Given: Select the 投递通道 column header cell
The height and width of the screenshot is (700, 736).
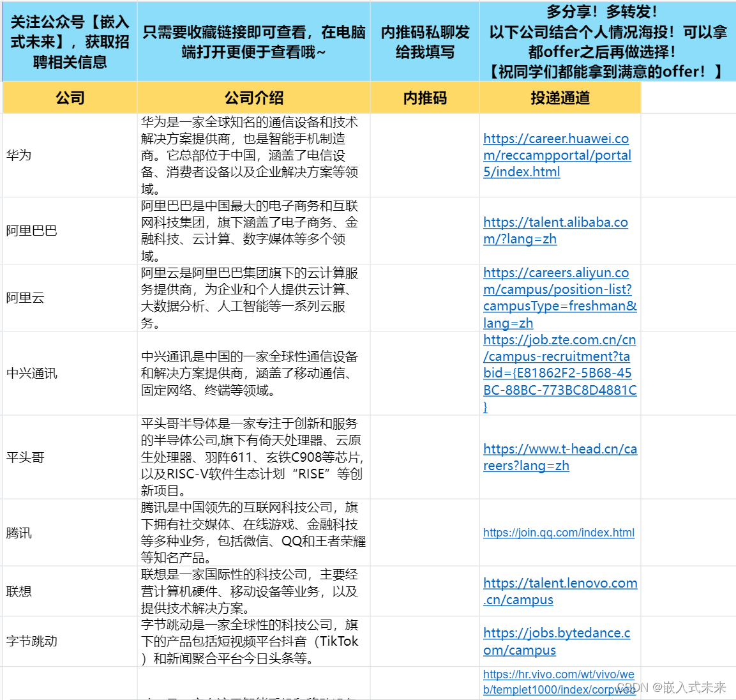Looking at the screenshot, I should (560, 98).
